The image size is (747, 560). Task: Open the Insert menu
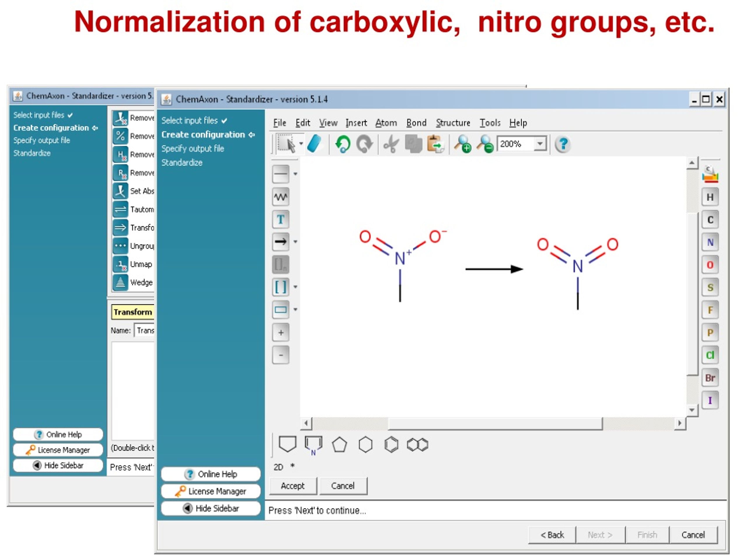click(356, 123)
